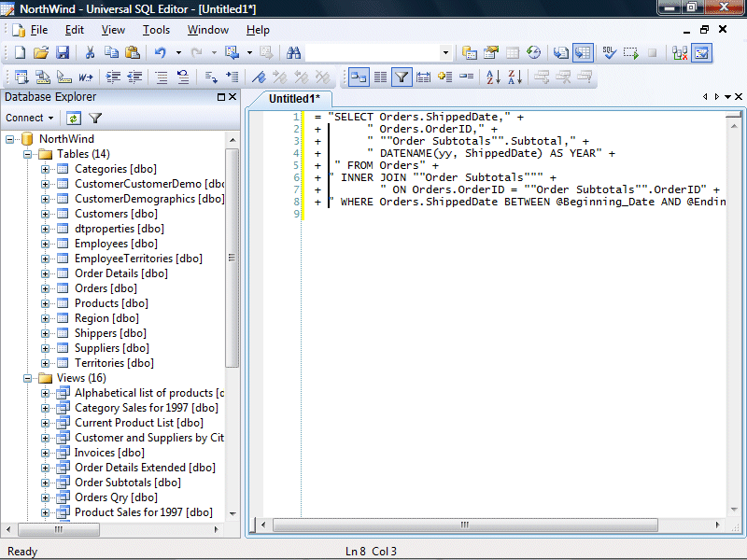
Task: Paste clipboard contents with the paste icon
Action: tap(132, 52)
